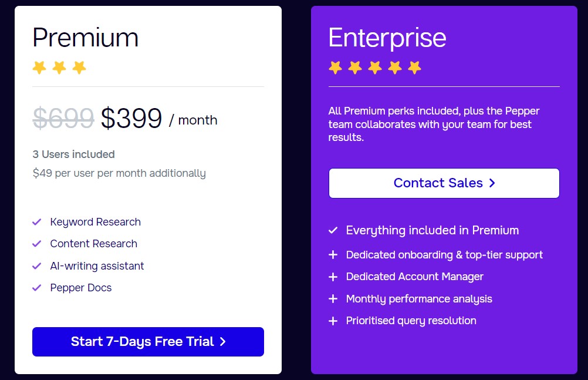Screen dimensions: 588x380
Task: Click the checkmark beside Content Research
Action: pos(37,244)
